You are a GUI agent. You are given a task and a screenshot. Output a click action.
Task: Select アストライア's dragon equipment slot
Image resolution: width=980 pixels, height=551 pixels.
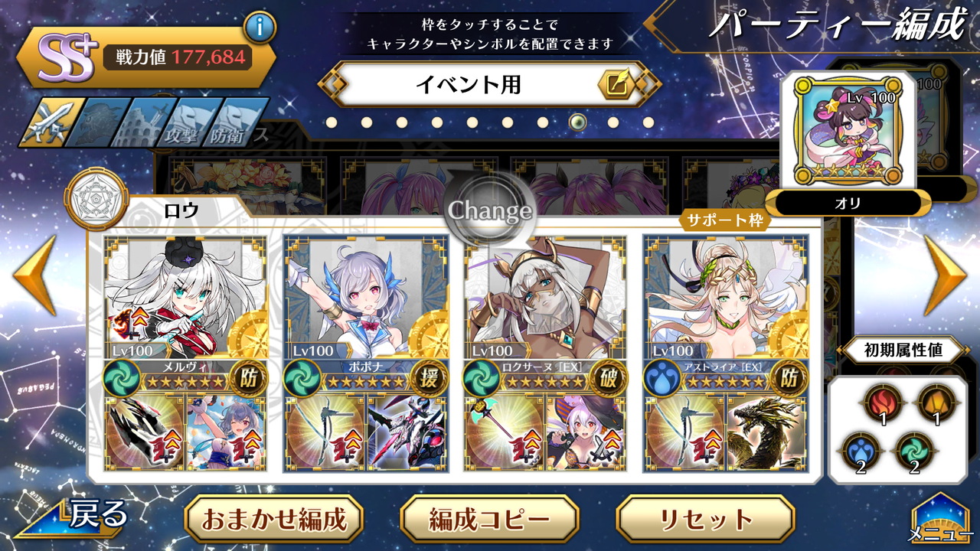coord(766,432)
